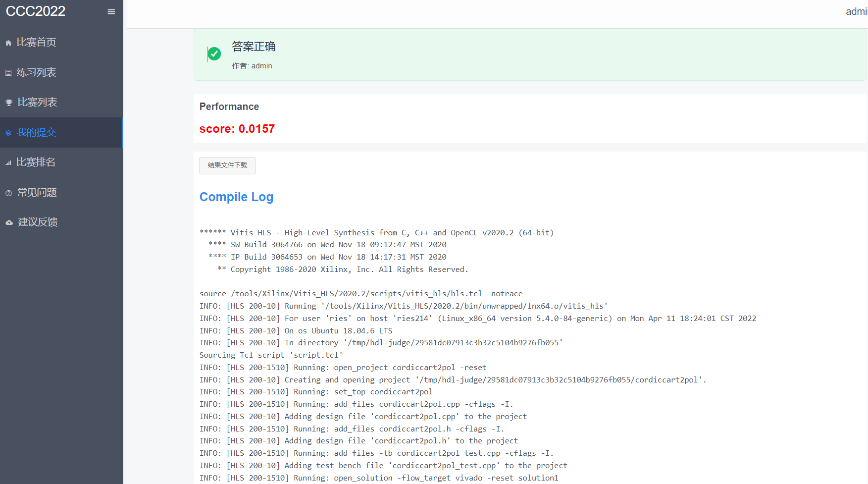Screen dimensions: 868x484
Task: Click the Xilinx copyright log line
Action: coord(349,269)
